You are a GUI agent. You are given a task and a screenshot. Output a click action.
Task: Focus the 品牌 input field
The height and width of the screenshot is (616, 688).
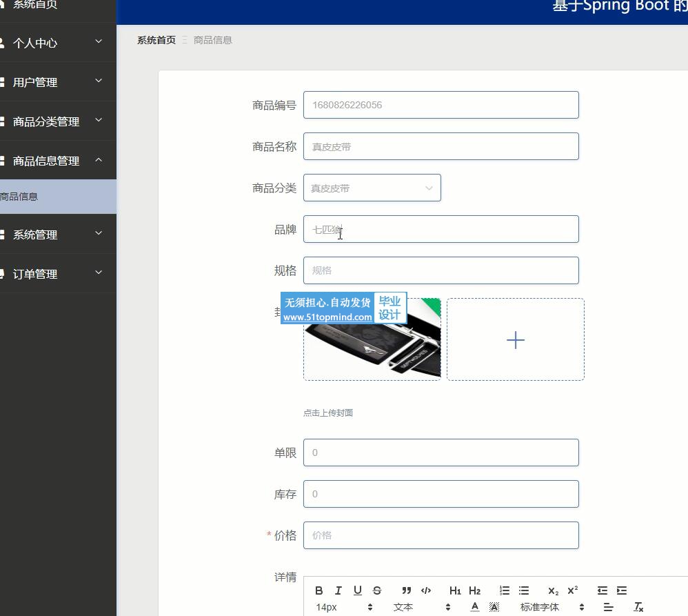click(441, 229)
